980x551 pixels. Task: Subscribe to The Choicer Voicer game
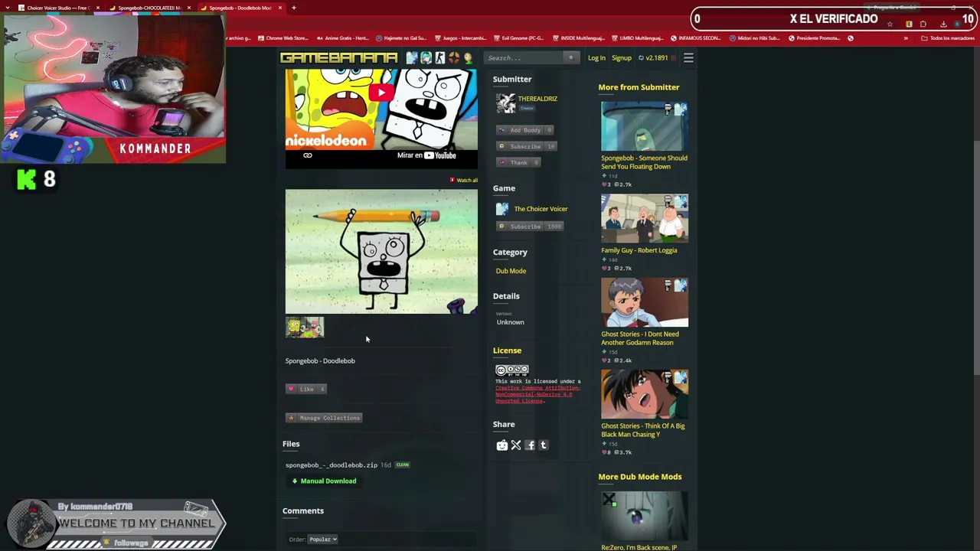pyautogui.click(x=530, y=227)
